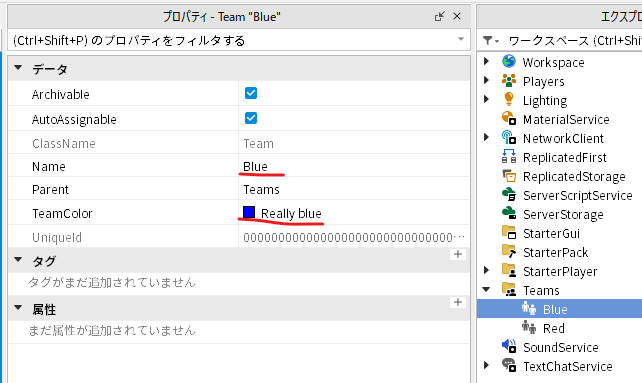Select MaterialService in Explorer tree

tap(566, 119)
